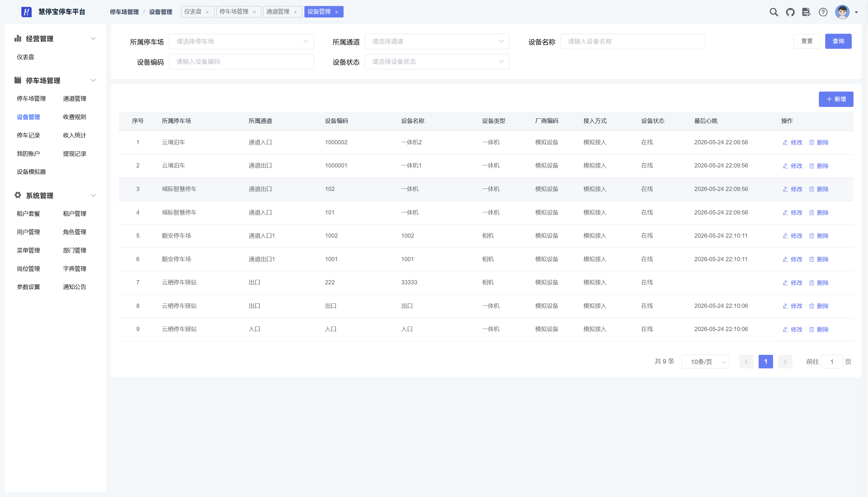Click edit icon for device 1000001
The image size is (868, 497).
pos(785,166)
